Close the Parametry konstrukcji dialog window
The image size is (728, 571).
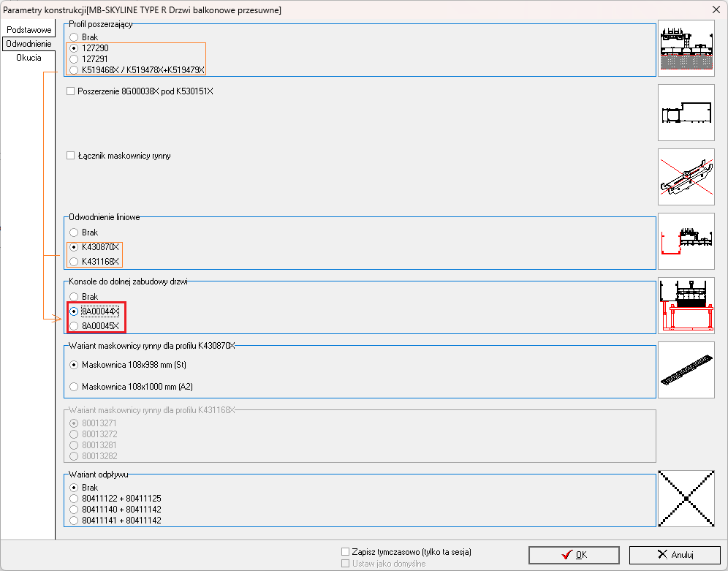point(715,10)
